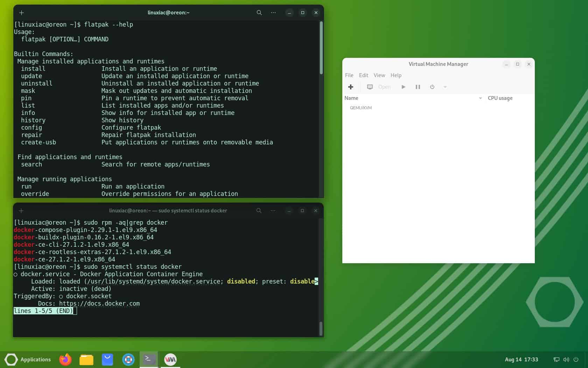Open search in the flatpak terminal window
The width and height of the screenshot is (588, 368).
259,13
